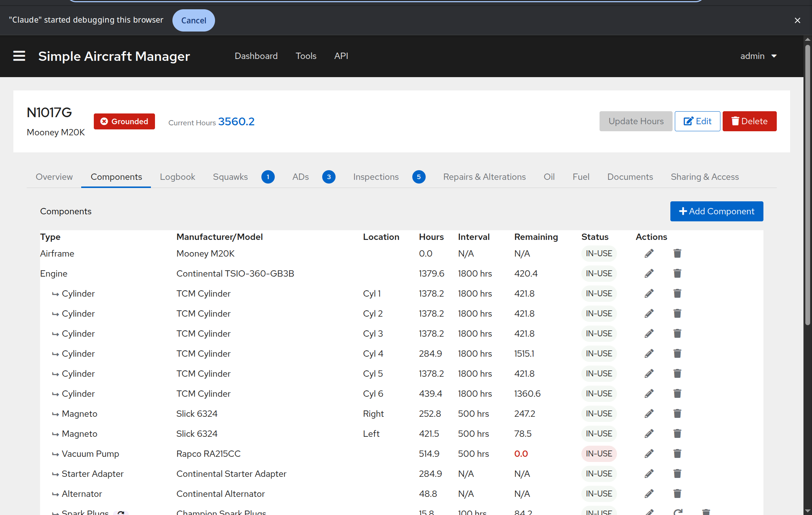Edit the Left magneto entry
This screenshot has width=812, height=515.
click(649, 434)
